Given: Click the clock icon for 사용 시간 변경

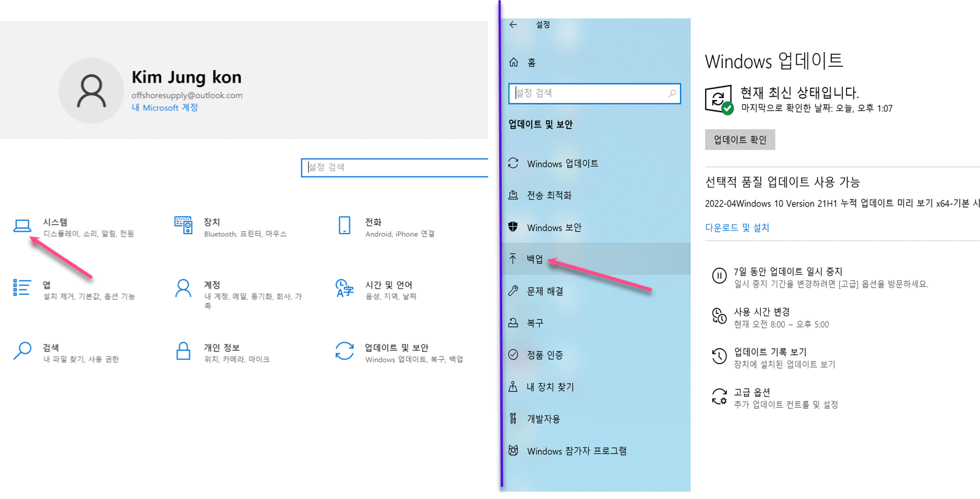Looking at the screenshot, I should 719,316.
